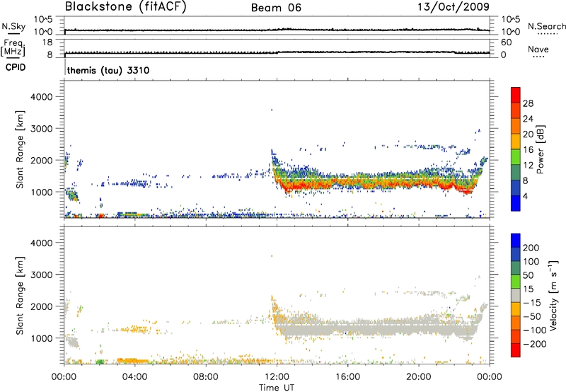The image size is (566, 392).
Task: Click 'Slant Range [km]' label of power panel
Action: pos(20,149)
